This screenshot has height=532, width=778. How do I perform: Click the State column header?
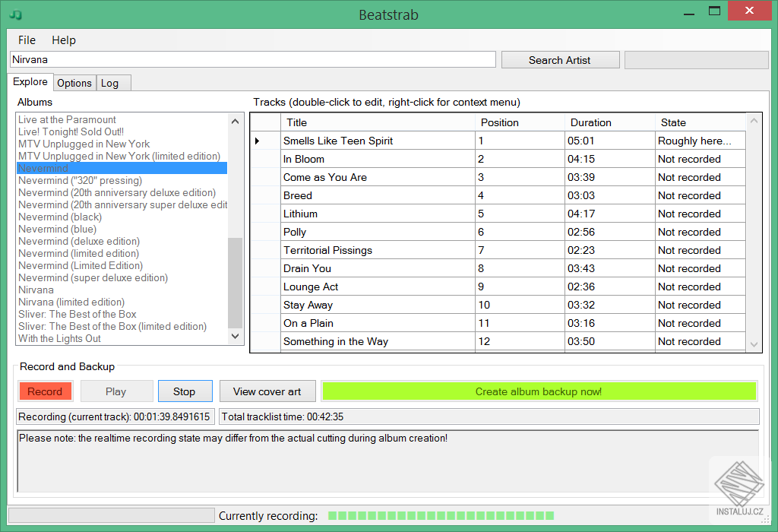700,122
